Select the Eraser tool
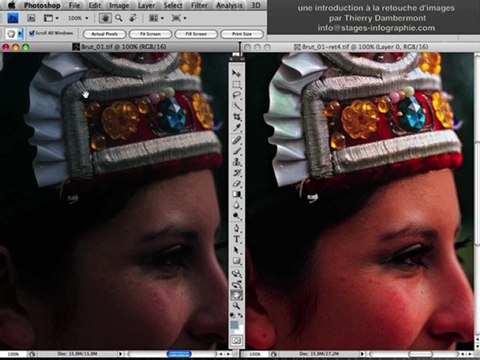480x360 pixels. [236, 184]
